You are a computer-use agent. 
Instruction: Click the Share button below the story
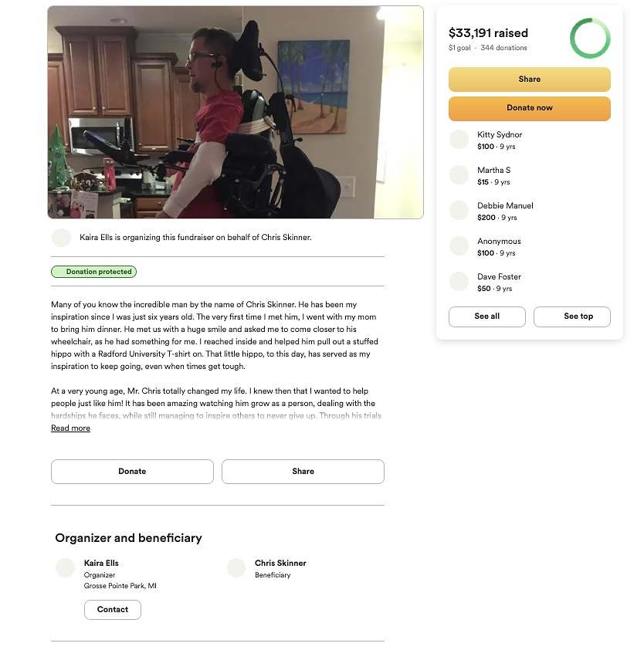pyautogui.click(x=303, y=472)
